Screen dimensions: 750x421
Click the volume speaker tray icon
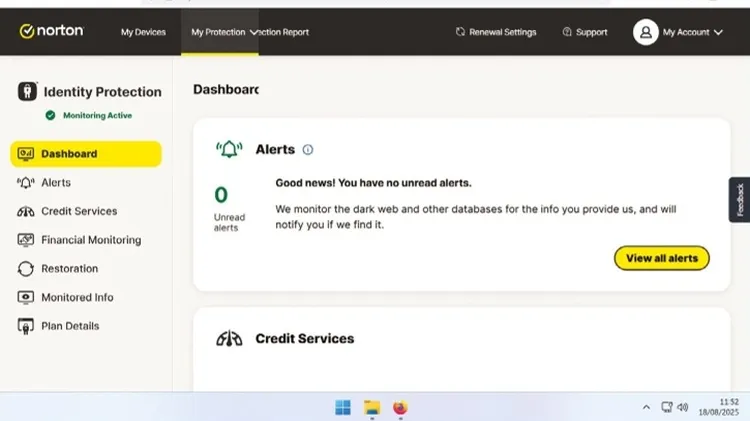pos(683,407)
